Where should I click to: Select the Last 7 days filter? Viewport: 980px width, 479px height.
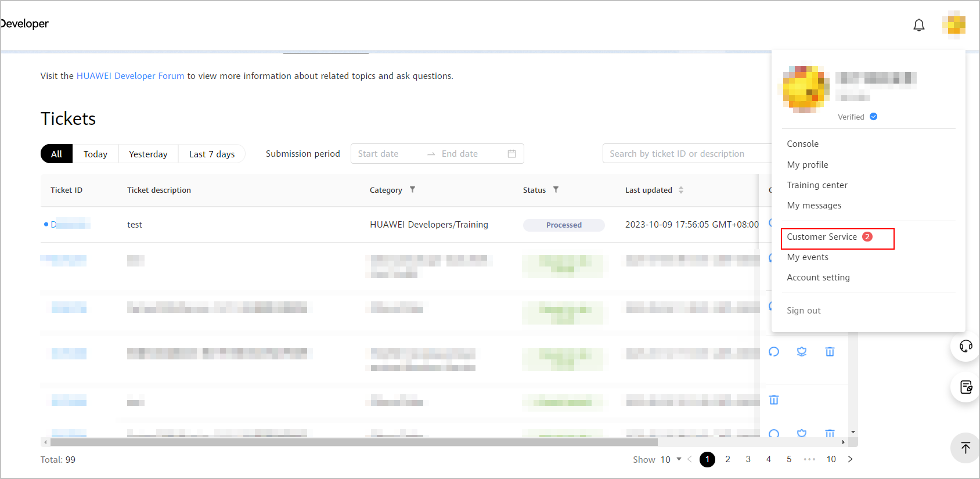pyautogui.click(x=212, y=154)
